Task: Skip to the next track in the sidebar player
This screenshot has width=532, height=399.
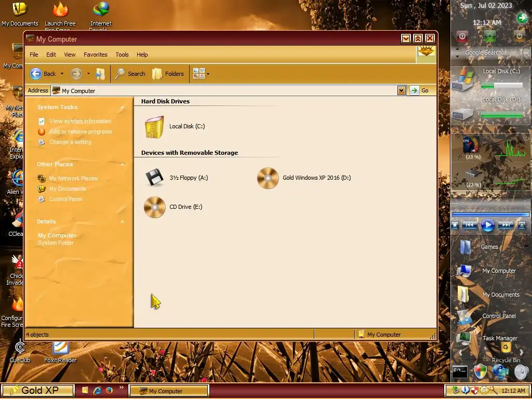Action: click(x=506, y=225)
